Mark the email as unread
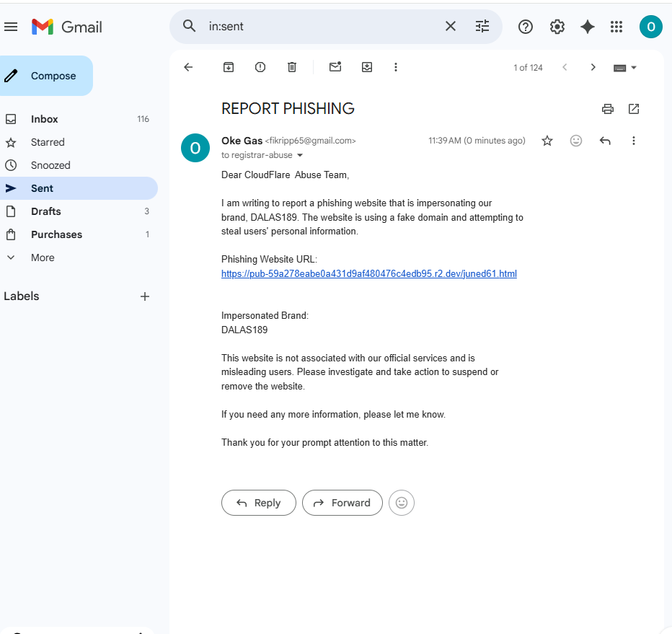 point(335,67)
